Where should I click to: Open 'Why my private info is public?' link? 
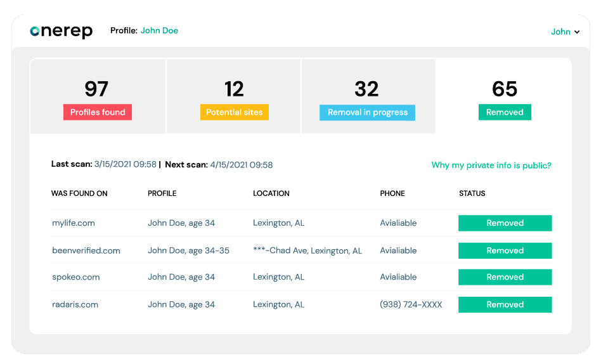(491, 166)
